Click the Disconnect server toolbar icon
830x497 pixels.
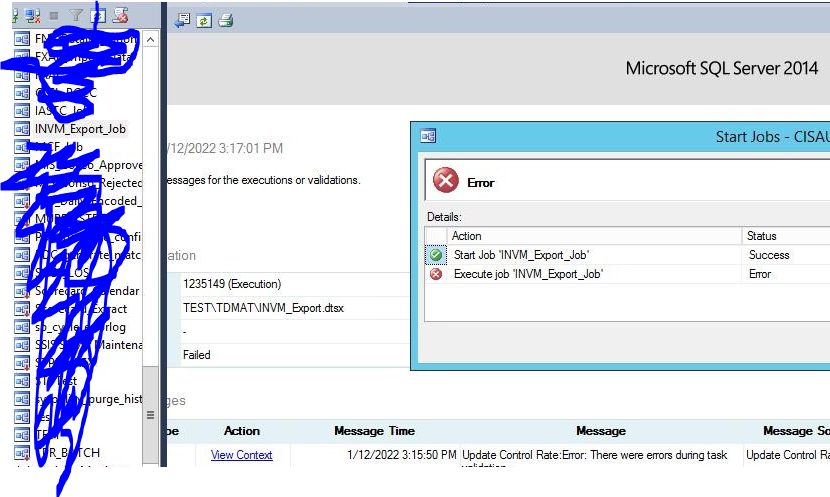click(32, 16)
